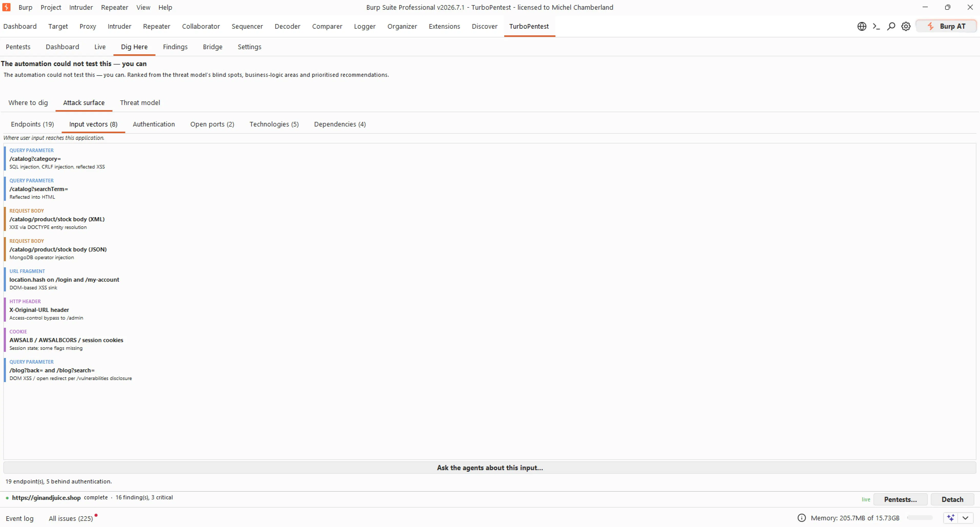Select the Input vectors (8) tab

point(93,124)
